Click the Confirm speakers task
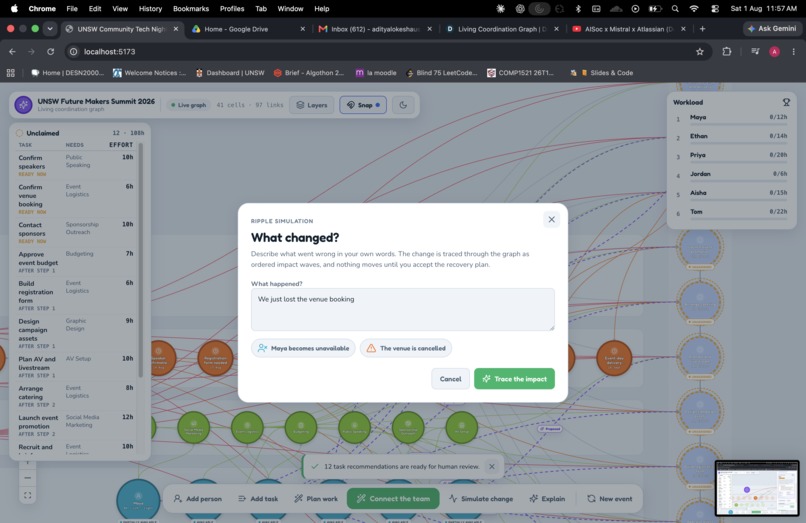The width and height of the screenshot is (806, 523). pyautogui.click(x=76, y=165)
